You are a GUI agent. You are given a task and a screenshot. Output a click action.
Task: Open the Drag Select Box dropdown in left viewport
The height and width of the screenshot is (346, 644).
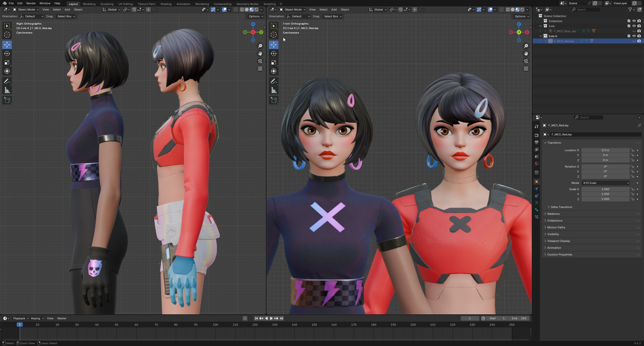pos(66,16)
